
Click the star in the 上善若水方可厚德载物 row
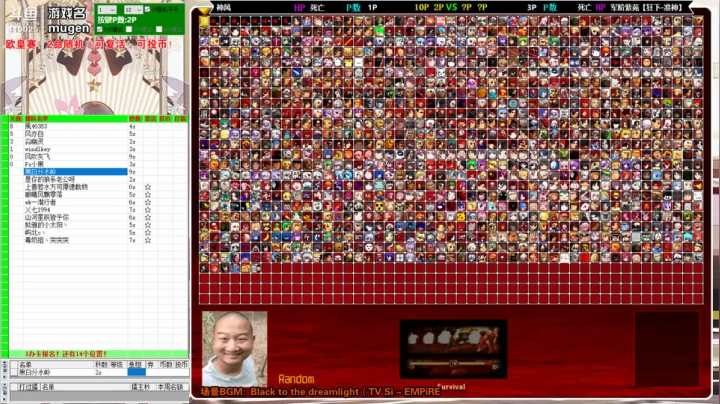pos(148,187)
